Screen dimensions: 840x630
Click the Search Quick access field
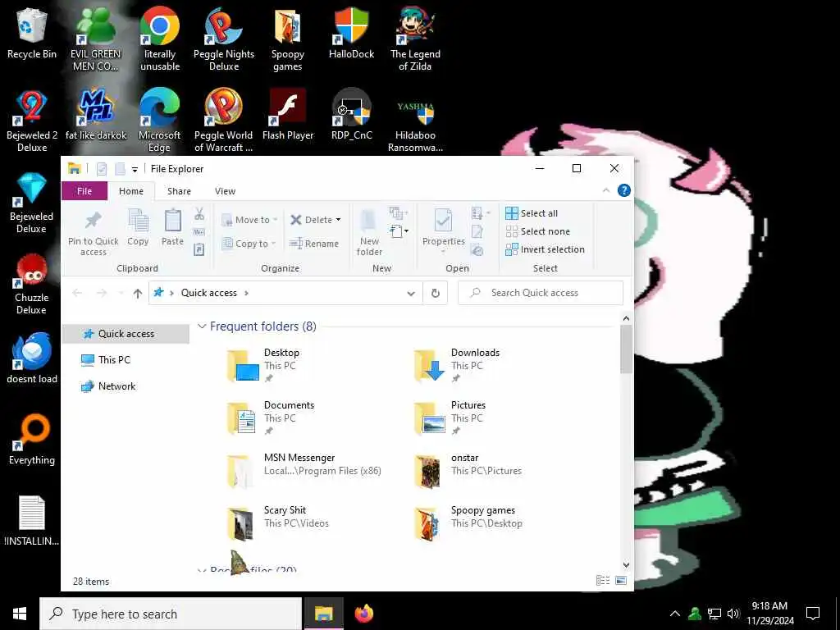pyautogui.click(x=541, y=293)
